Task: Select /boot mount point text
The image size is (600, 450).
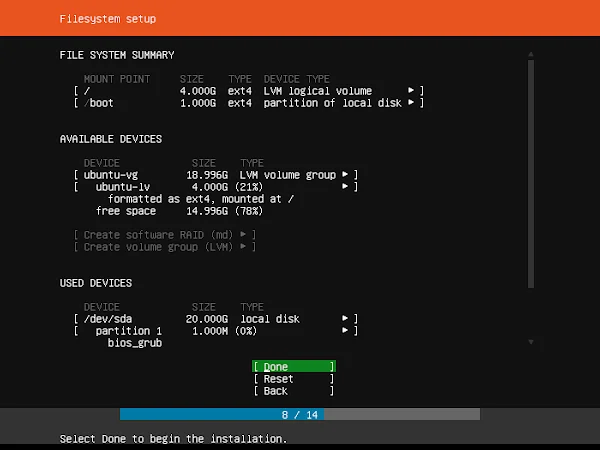Action: pos(98,103)
